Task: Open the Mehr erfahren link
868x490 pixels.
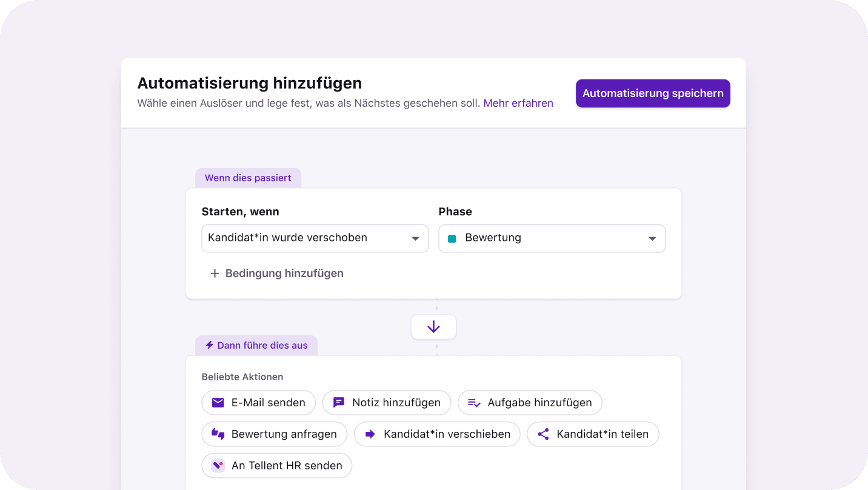Action: 518,103
